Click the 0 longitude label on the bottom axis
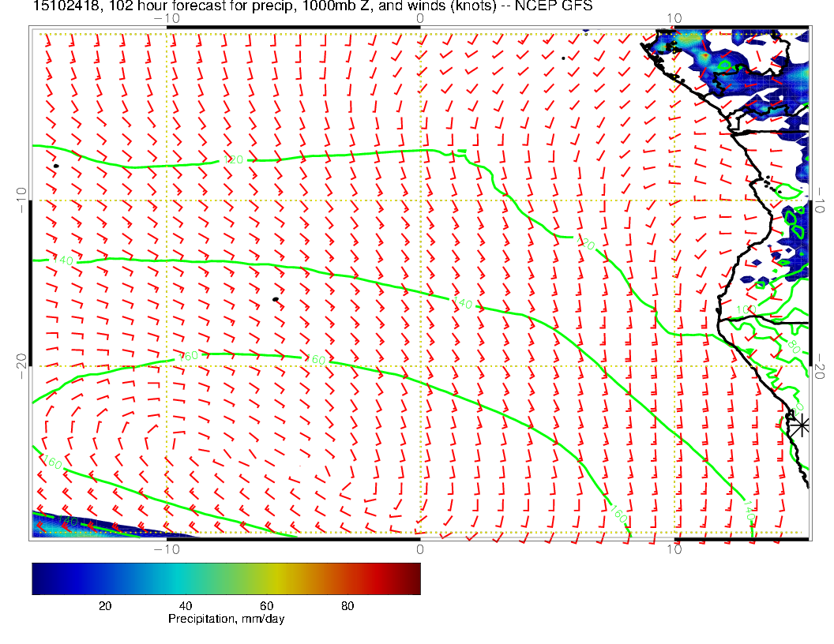The height and width of the screenshot is (644, 834). pyautogui.click(x=419, y=549)
